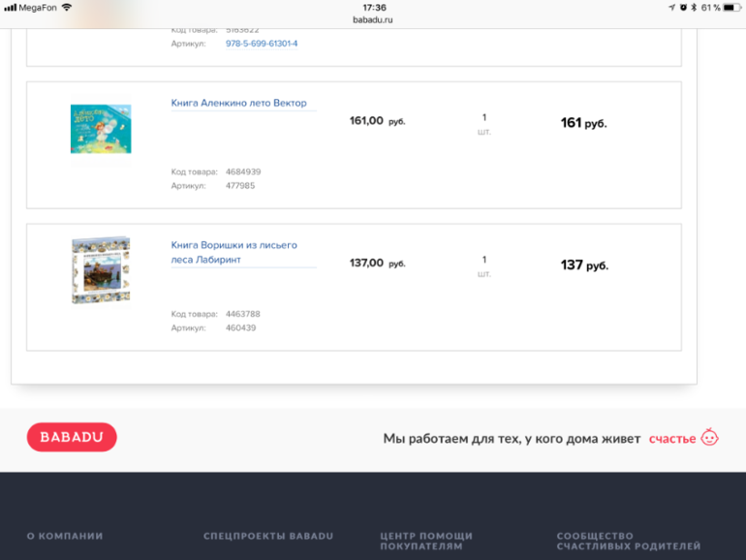Screen dimensions: 746x560
Task: Open the Книга Аленкино лето Вектор link
Action: click(238, 103)
